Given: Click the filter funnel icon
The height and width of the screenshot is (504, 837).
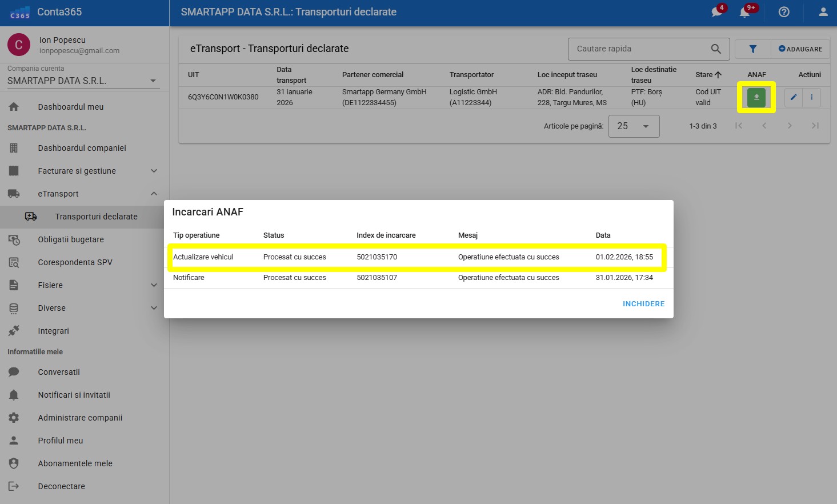Looking at the screenshot, I should [x=752, y=49].
